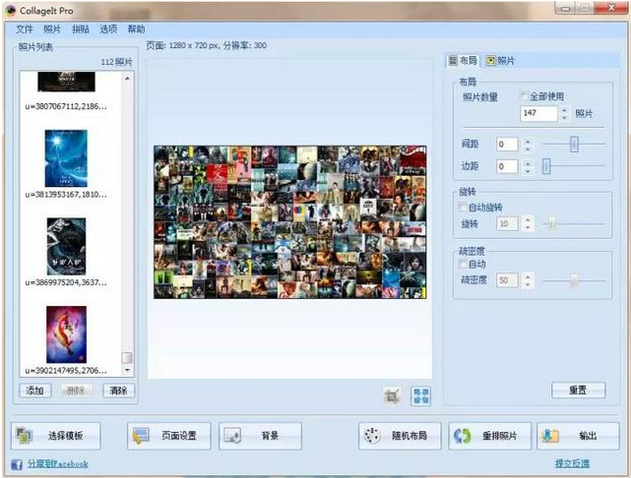The image size is (631, 478).
Task: Click the 边距 value input field
Action: (507, 167)
